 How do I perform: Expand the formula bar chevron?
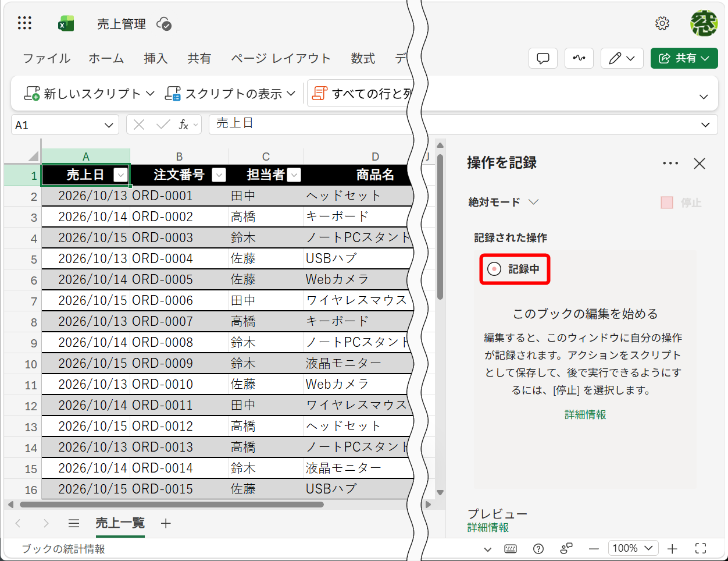[705, 125]
